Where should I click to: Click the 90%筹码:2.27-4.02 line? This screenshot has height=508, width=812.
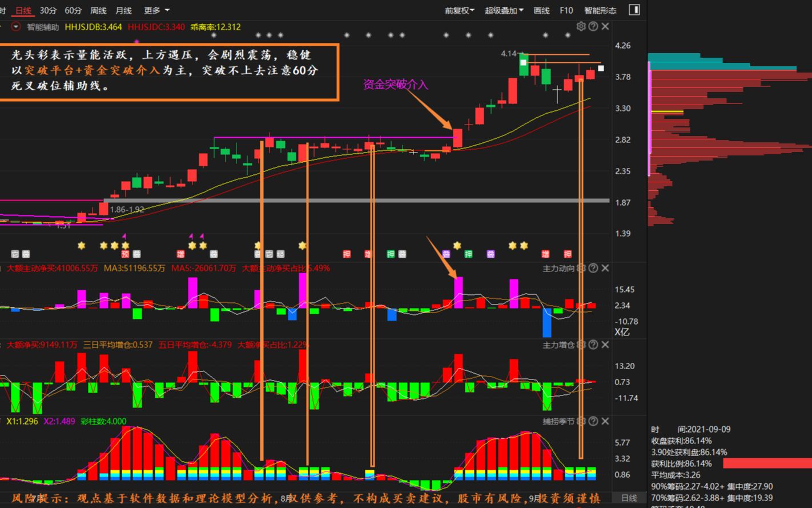coord(711,486)
